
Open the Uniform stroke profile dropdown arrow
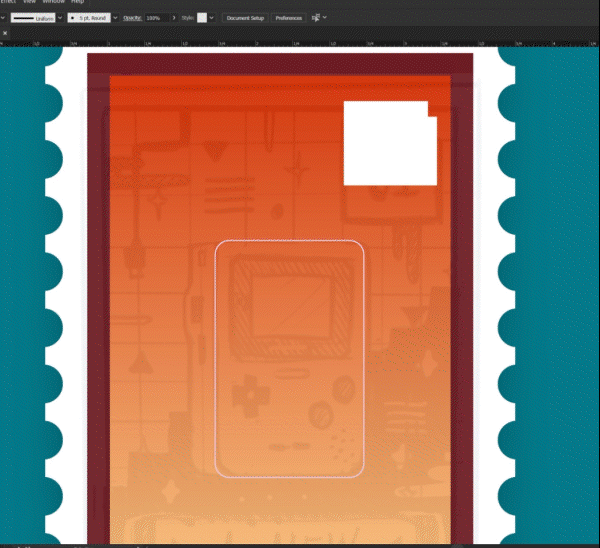coord(60,18)
